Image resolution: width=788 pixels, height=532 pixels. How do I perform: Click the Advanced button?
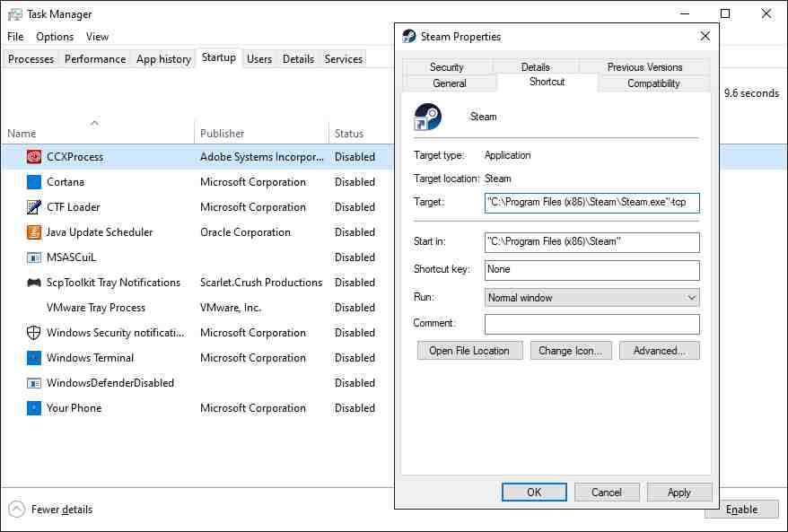coord(659,351)
